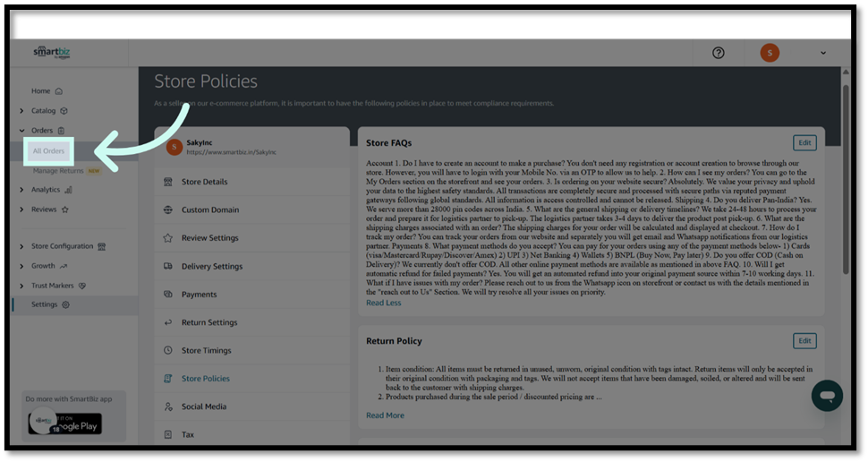Collapse the Orders sidebar section
Screen dimensions: 868x462
point(21,131)
